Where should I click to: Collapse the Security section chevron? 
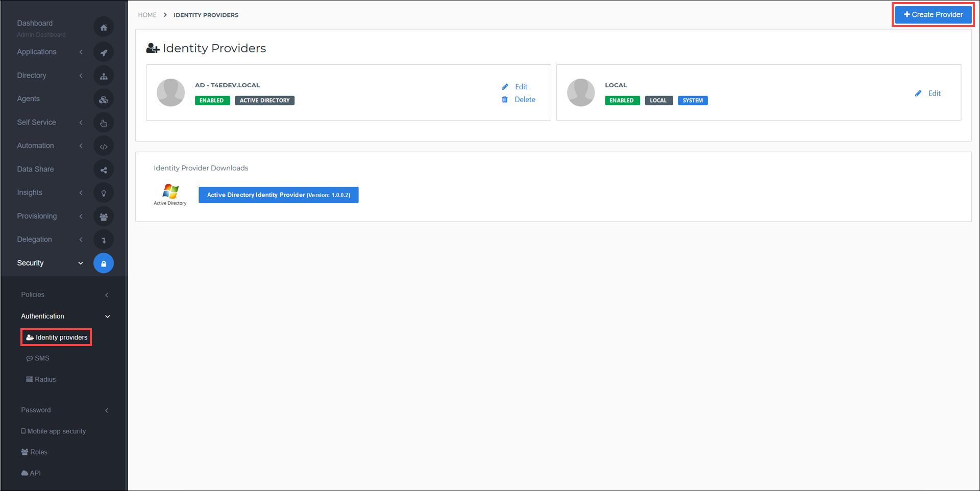(81, 263)
